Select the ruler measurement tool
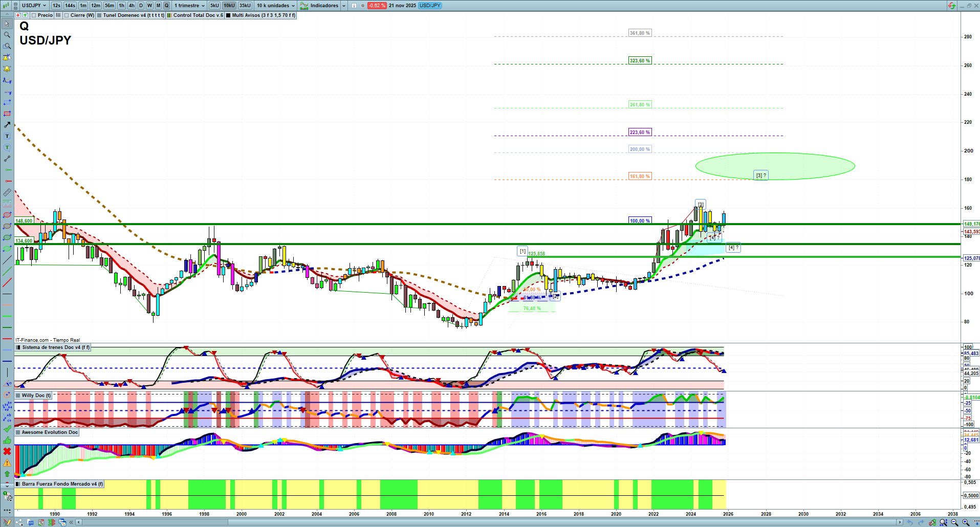Image resolution: width=980 pixels, height=527 pixels. [7, 192]
